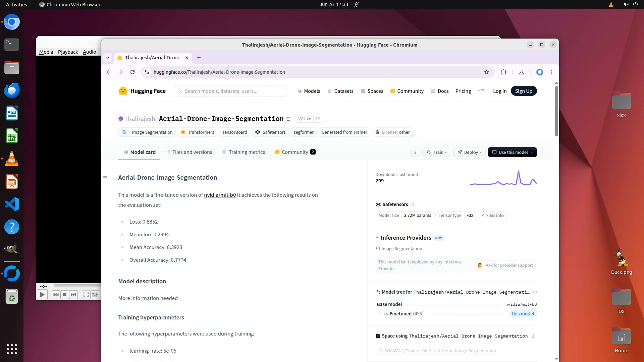The width and height of the screenshot is (644, 362).
Task: Open the nvidia/mit-b0 link
Action: (x=220, y=195)
